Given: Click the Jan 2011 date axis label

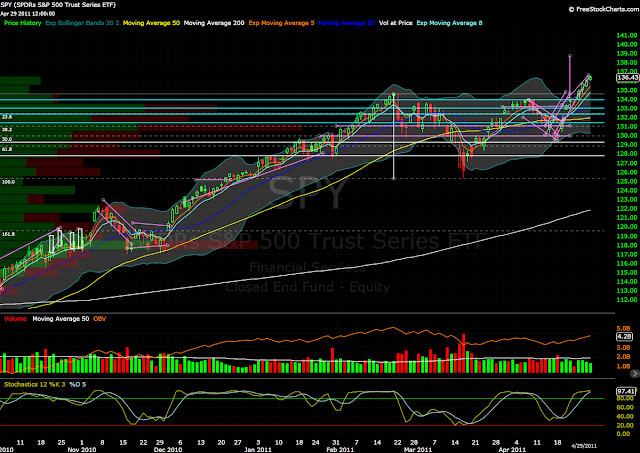Looking at the screenshot, I should 258,449.
